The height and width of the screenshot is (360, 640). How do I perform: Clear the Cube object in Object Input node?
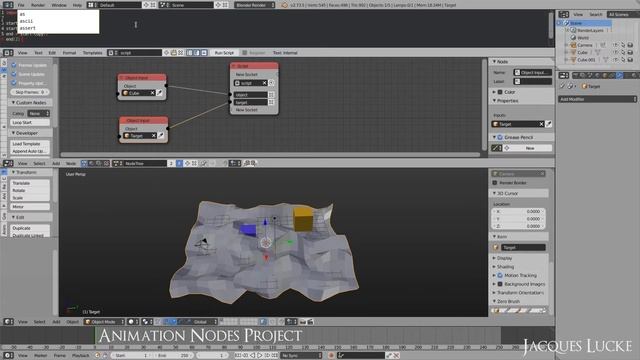tap(152, 93)
